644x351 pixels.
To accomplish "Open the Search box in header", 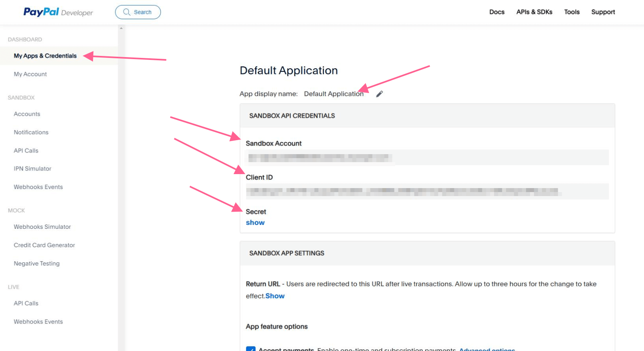I will pos(138,12).
